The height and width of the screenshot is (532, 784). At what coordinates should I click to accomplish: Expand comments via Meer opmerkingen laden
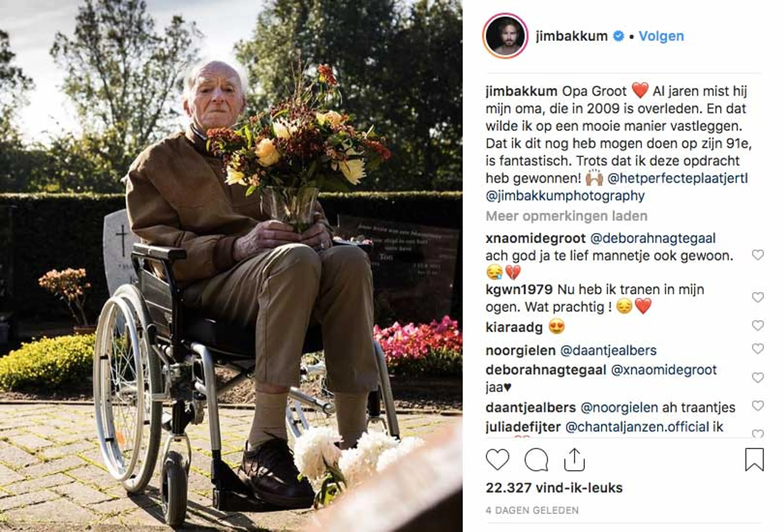pos(566,216)
